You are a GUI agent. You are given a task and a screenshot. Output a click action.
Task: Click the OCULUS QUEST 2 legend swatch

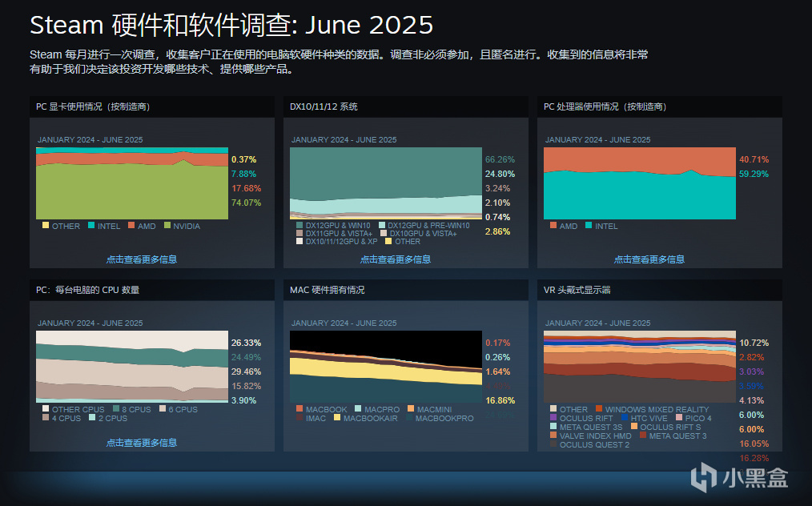[553, 444]
